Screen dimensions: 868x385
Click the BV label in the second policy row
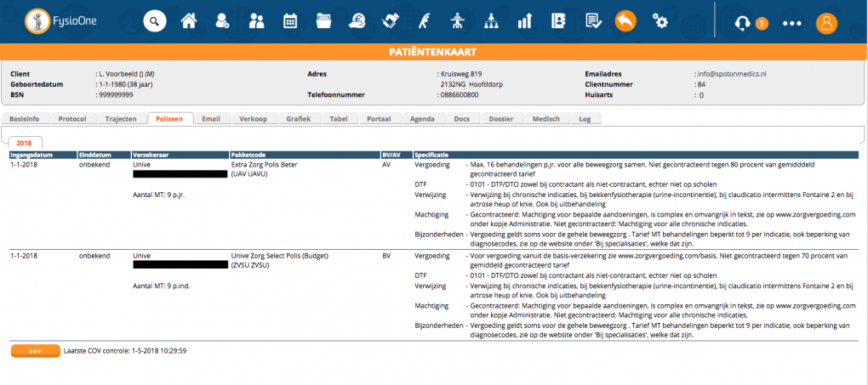386,256
